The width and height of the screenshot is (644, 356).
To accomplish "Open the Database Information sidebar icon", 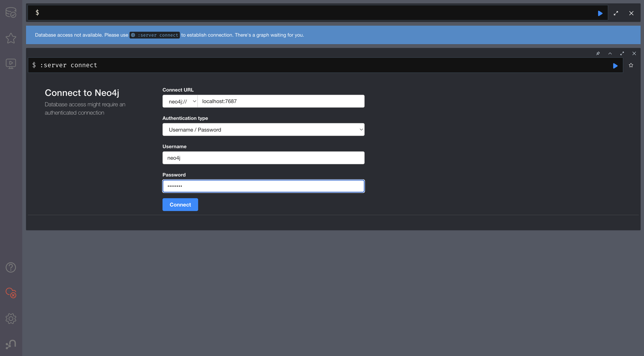I will 11,12.
